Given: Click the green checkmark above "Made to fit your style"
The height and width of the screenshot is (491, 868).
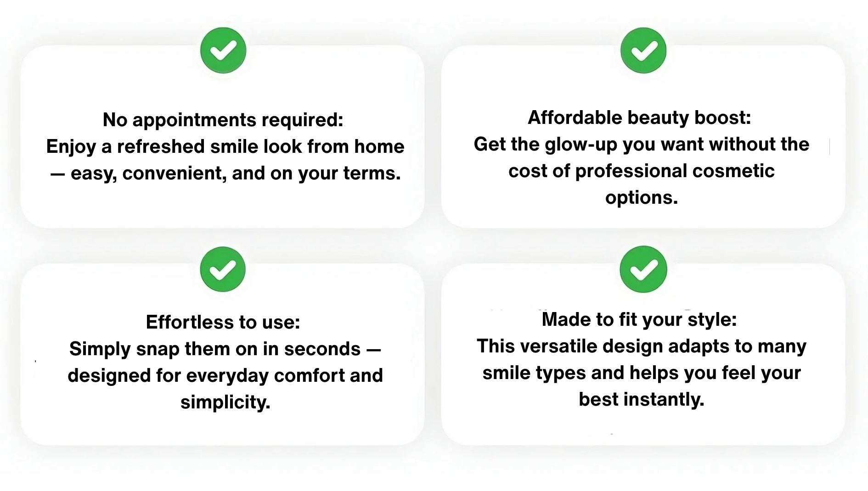Looking at the screenshot, I should click(643, 269).
